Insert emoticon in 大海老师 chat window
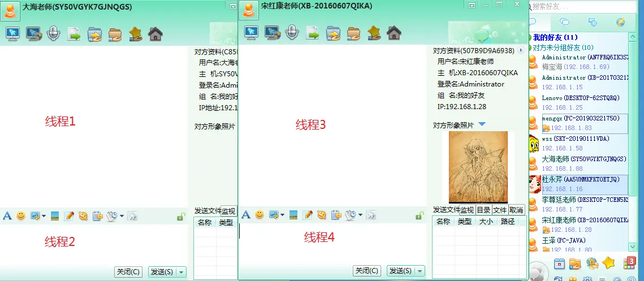The image size is (644, 281). (21, 215)
